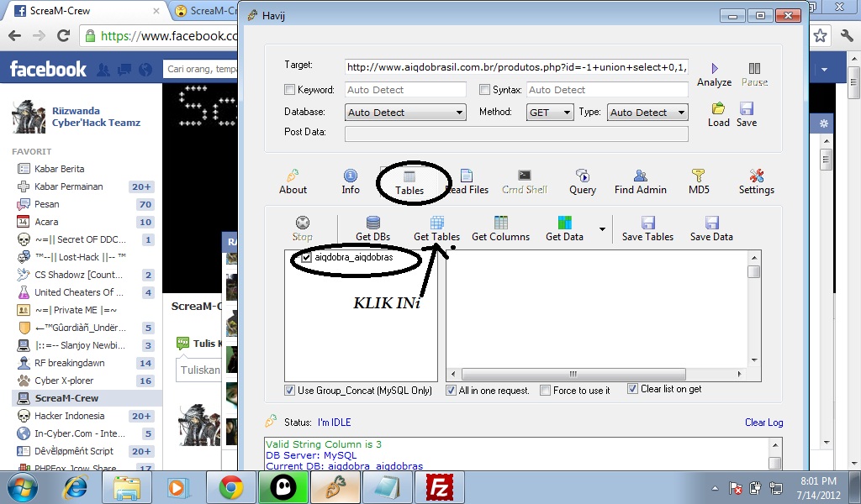This screenshot has height=504, width=861.
Task: Open the Chrome wrench menu
Action: click(x=847, y=36)
